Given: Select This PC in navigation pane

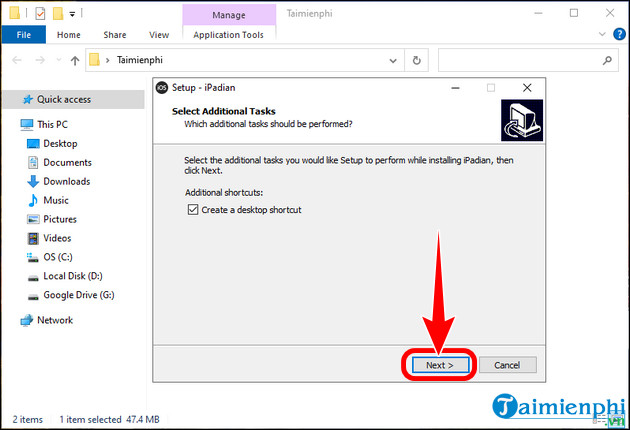Looking at the screenshot, I should pos(52,125).
